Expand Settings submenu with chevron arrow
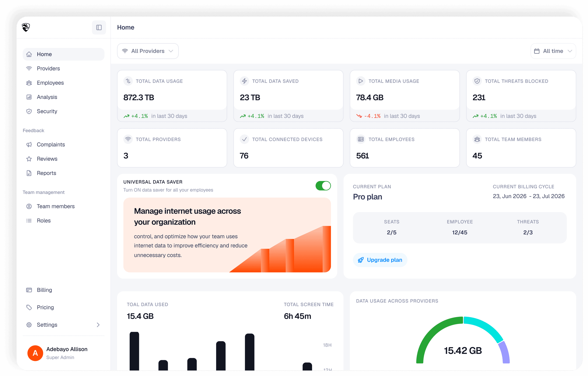 coord(98,325)
